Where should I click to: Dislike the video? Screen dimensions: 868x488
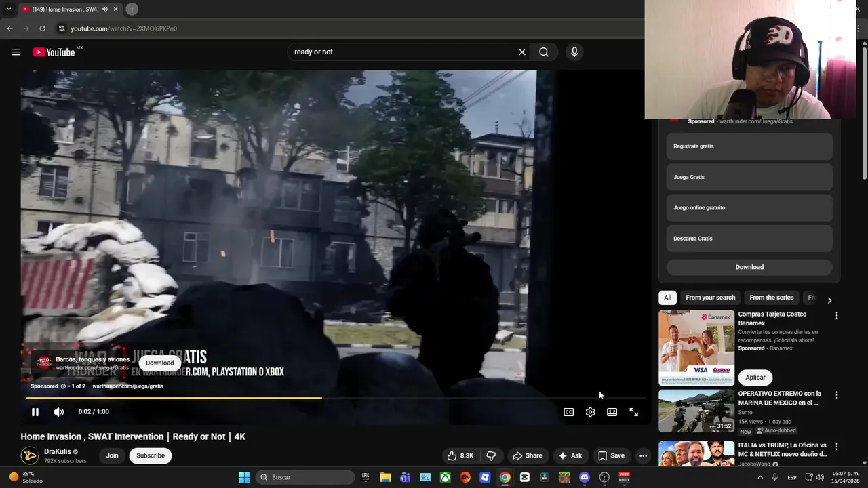point(492,455)
